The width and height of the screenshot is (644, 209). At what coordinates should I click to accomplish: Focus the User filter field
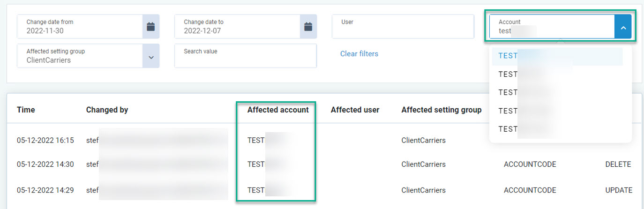[x=403, y=27]
